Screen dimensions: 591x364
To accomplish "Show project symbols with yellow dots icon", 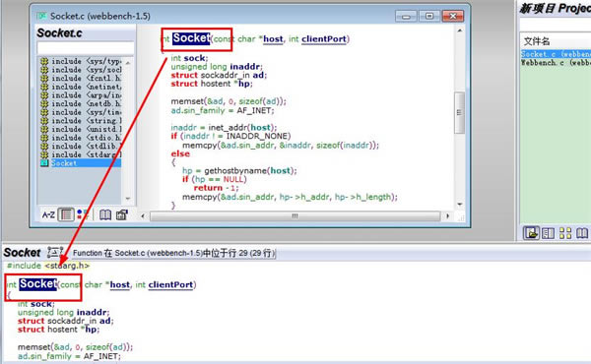I will pyautogui.click(x=565, y=233).
